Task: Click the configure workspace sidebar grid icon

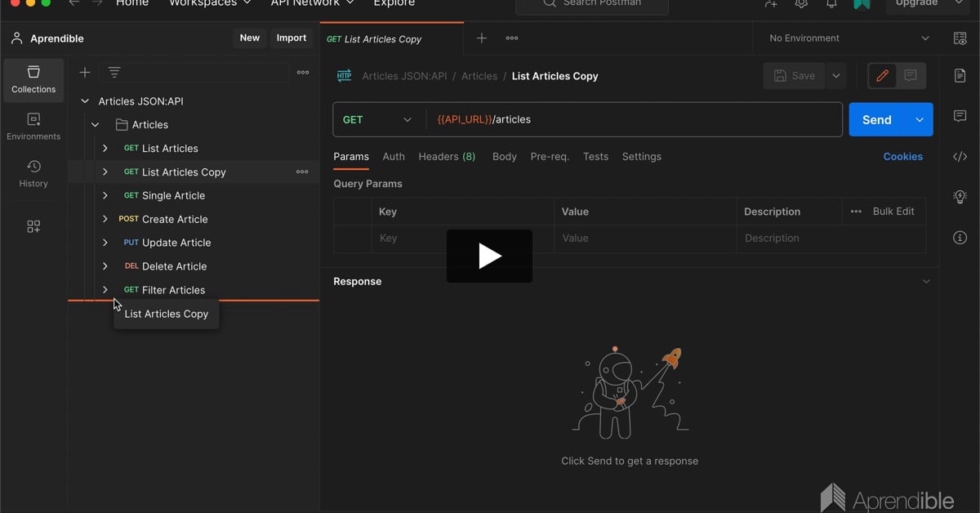Action: coord(33,226)
